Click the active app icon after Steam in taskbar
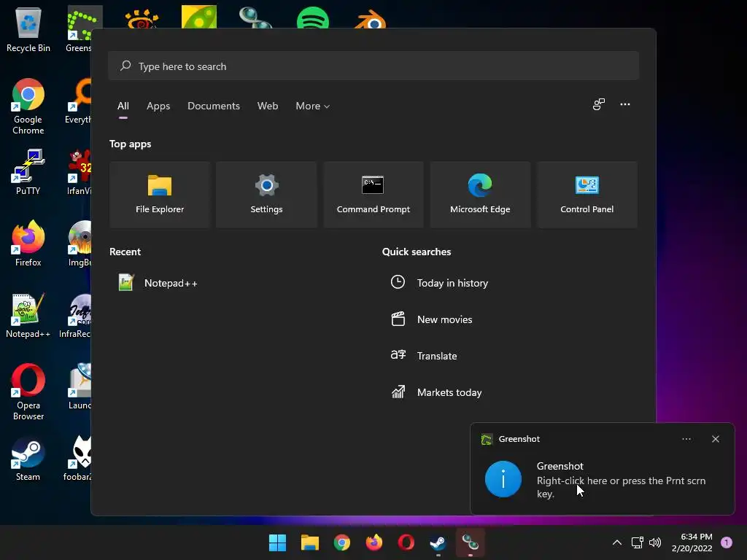The width and height of the screenshot is (747, 560). (471, 542)
